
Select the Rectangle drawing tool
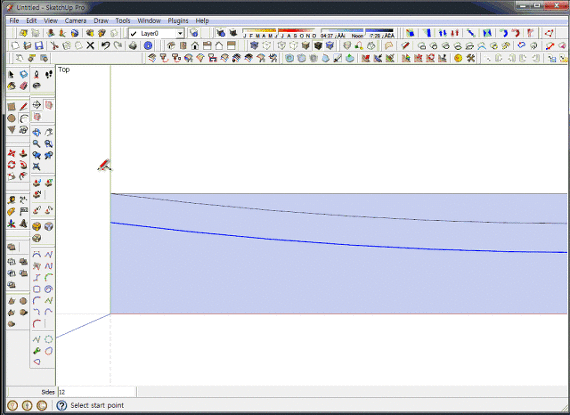(x=11, y=107)
